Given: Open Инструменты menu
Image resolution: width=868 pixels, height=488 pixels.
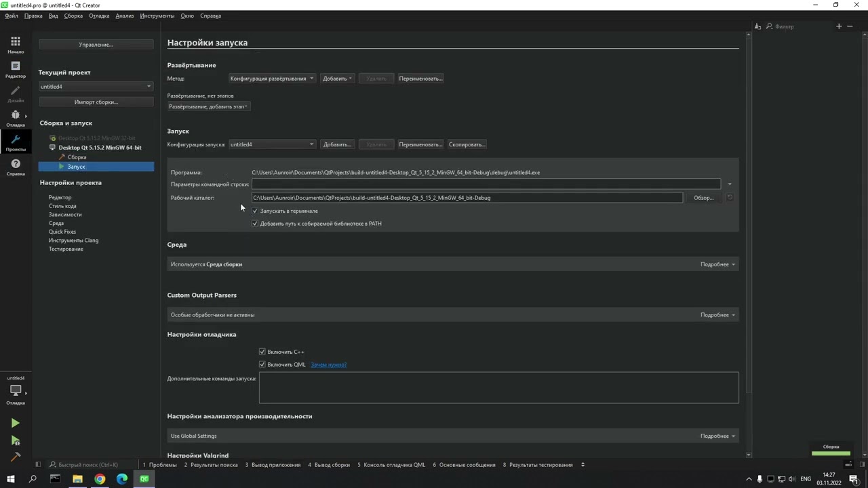Looking at the screenshot, I should (157, 16).
